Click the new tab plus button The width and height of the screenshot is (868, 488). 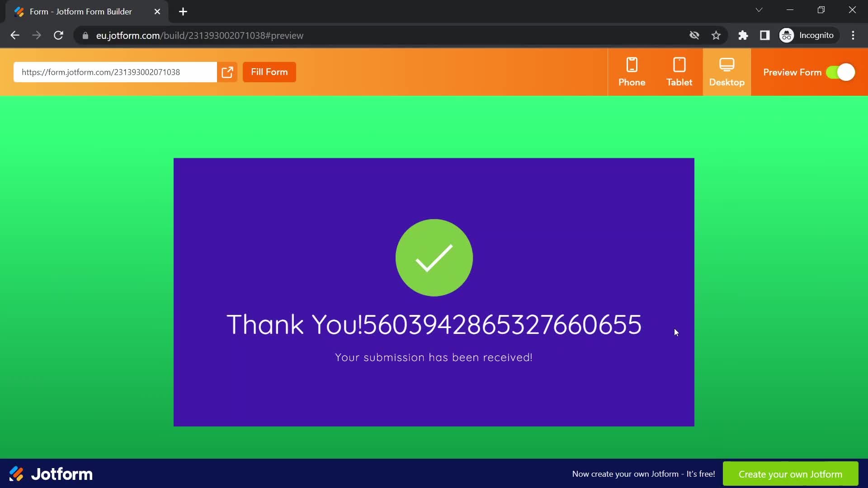pos(183,11)
